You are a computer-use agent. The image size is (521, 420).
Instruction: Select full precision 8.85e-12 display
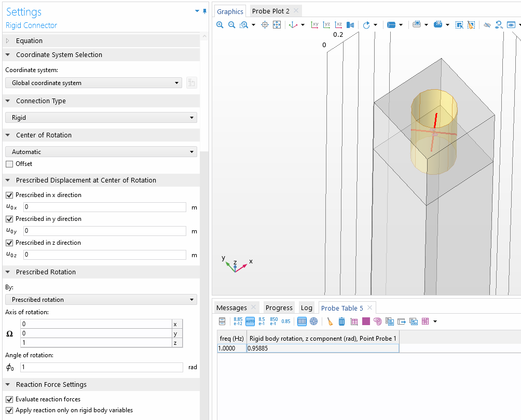(x=238, y=321)
